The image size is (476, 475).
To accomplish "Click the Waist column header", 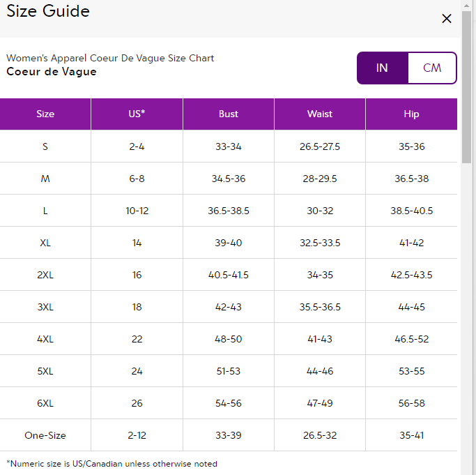I will (x=320, y=114).
